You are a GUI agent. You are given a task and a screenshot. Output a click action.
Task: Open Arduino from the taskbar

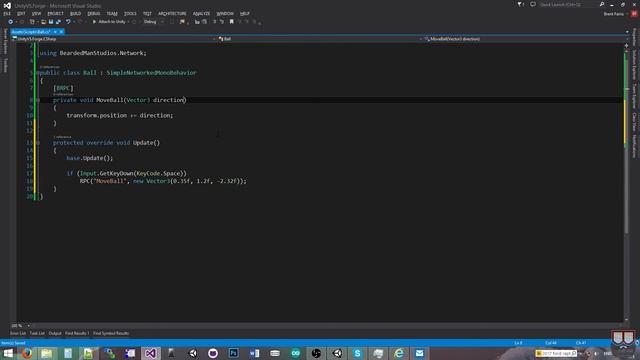296,353
